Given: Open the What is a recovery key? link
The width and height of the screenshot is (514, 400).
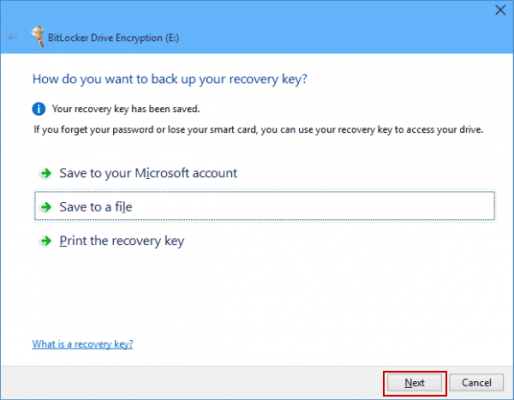Looking at the screenshot, I should (82, 344).
